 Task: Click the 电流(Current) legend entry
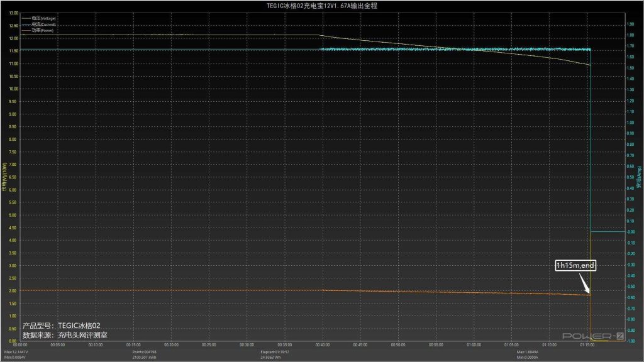point(39,25)
